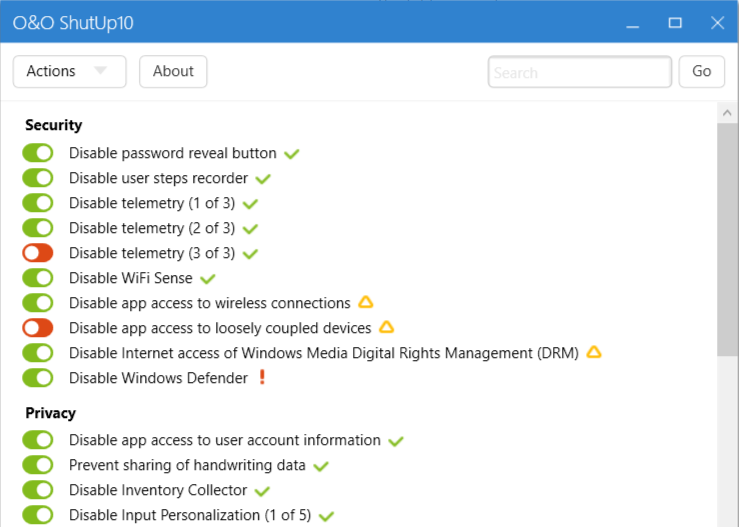Click the Actions dropdown arrow
The height and width of the screenshot is (527, 739).
coord(100,71)
